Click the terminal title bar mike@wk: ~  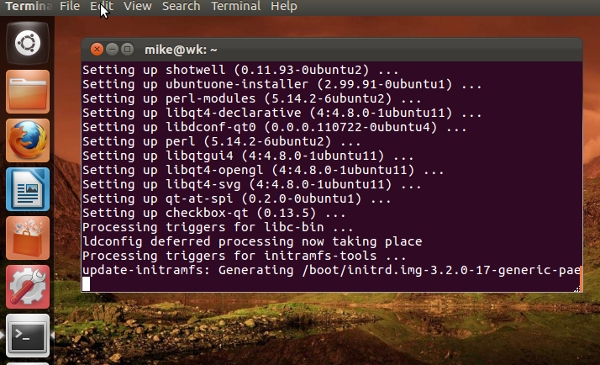click(x=181, y=50)
